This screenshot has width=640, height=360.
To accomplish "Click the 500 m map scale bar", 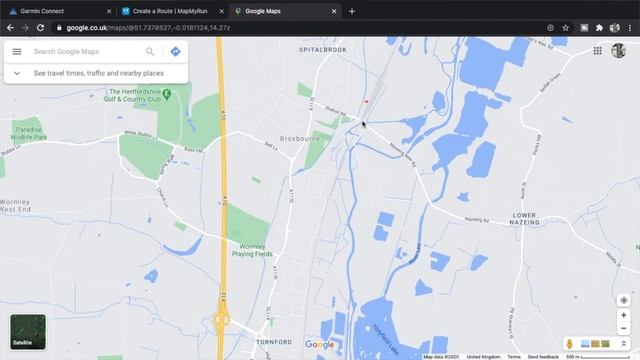I will tap(598, 357).
